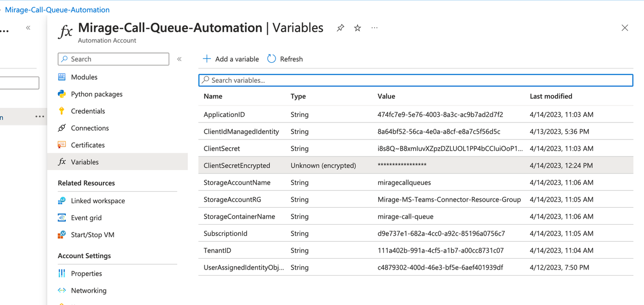Screen dimensions: 644x305
Task: Focus the Search variables field
Action: [416, 80]
